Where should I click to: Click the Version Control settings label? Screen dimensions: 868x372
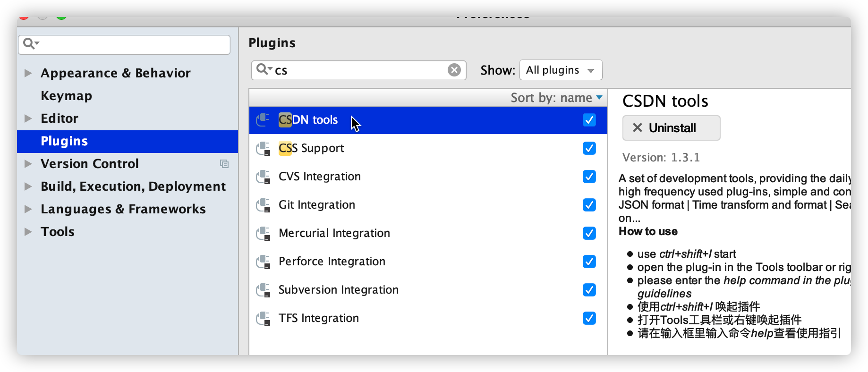(x=90, y=164)
